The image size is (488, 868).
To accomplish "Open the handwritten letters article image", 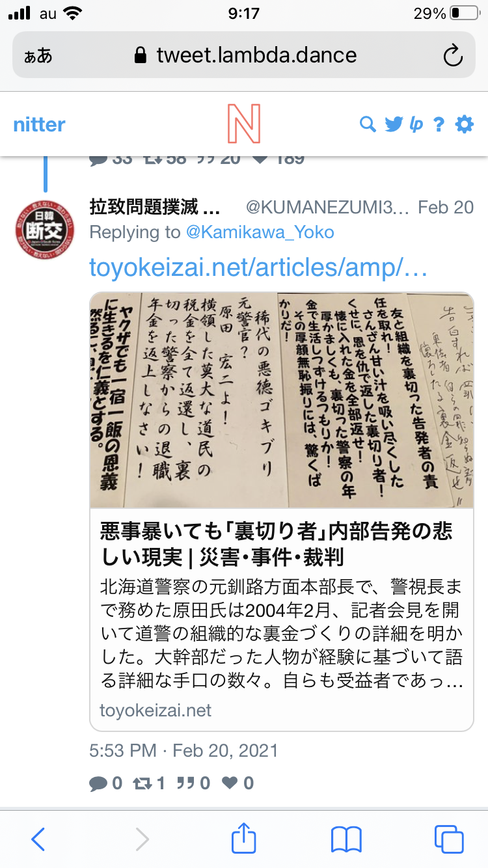I will coord(281,401).
